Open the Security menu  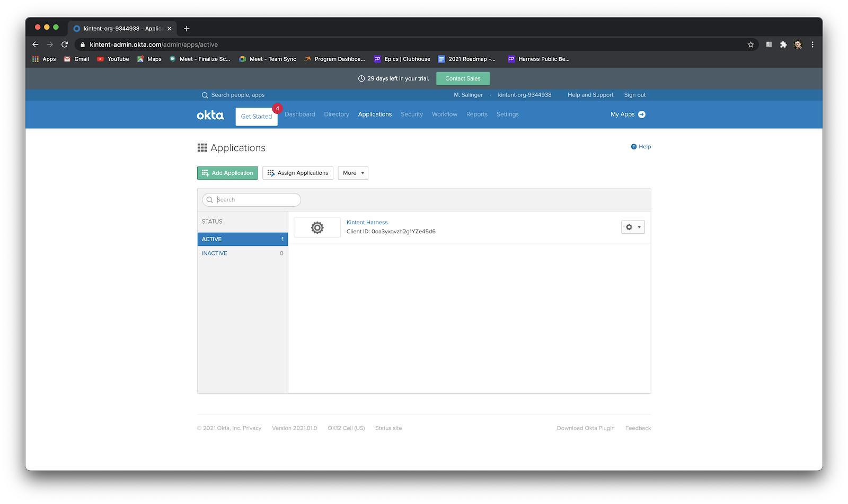click(412, 114)
